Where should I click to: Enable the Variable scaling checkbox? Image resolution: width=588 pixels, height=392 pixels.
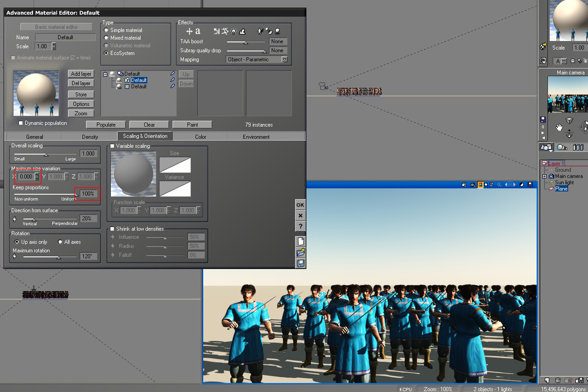pyautogui.click(x=112, y=146)
